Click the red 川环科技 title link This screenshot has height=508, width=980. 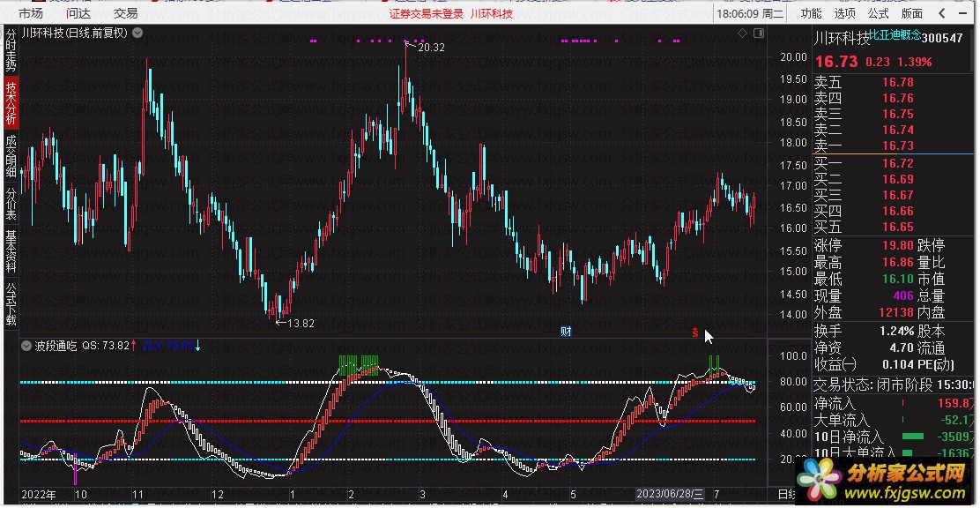click(x=491, y=14)
